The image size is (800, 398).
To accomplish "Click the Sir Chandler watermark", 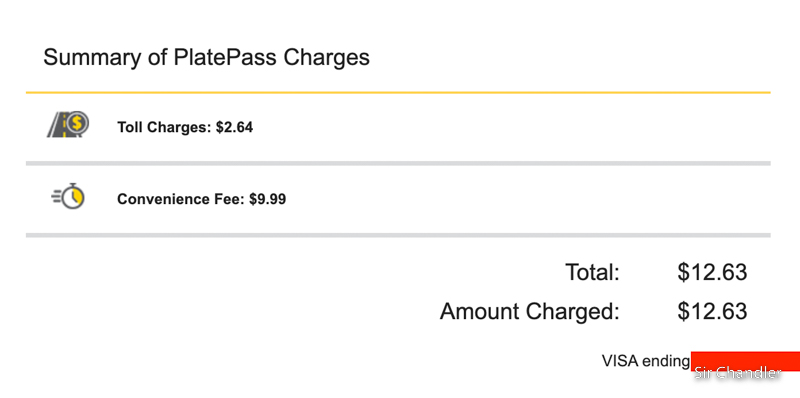I will (738, 373).
